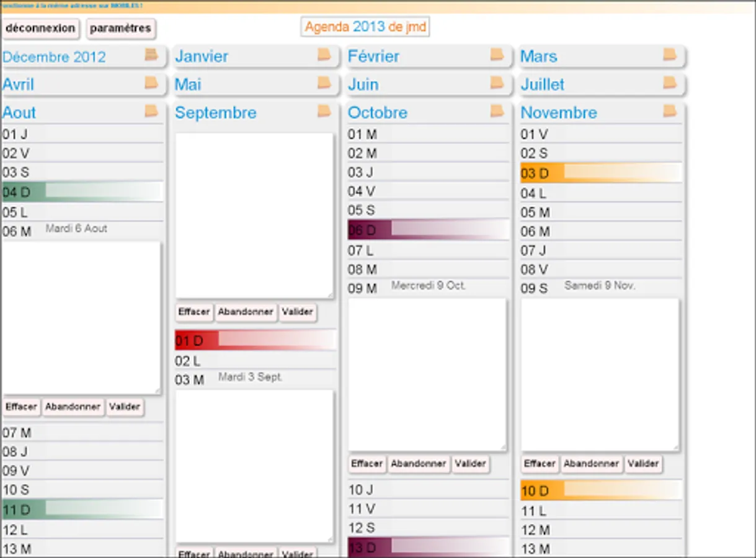The width and height of the screenshot is (756, 558).
Task: Select day 02 L in Septembre
Action: point(256,361)
